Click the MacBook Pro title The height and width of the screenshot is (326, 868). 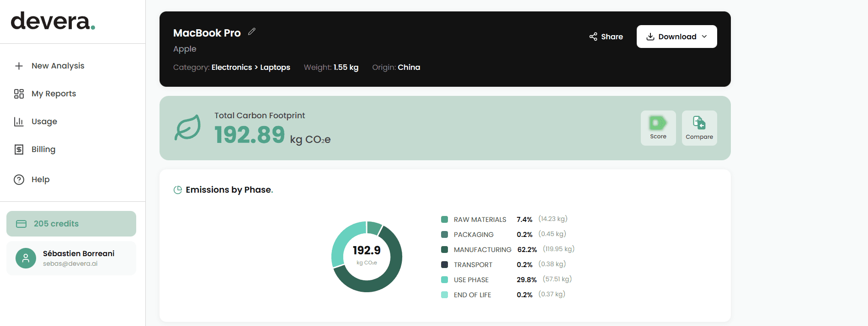click(207, 33)
